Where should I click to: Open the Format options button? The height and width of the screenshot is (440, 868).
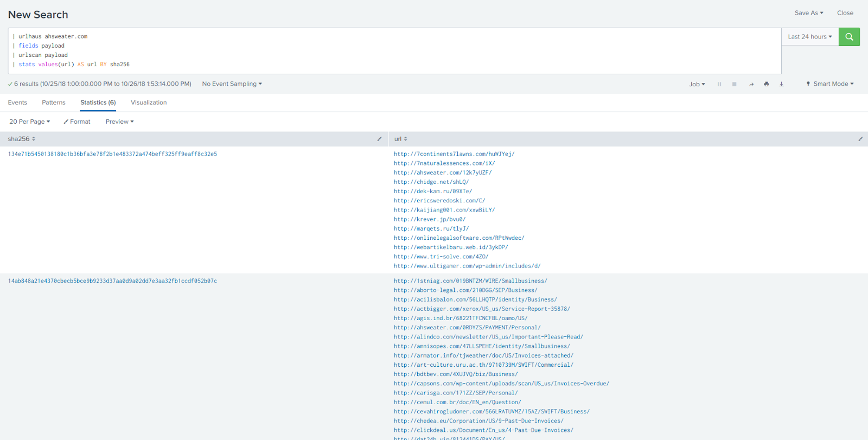tap(77, 122)
